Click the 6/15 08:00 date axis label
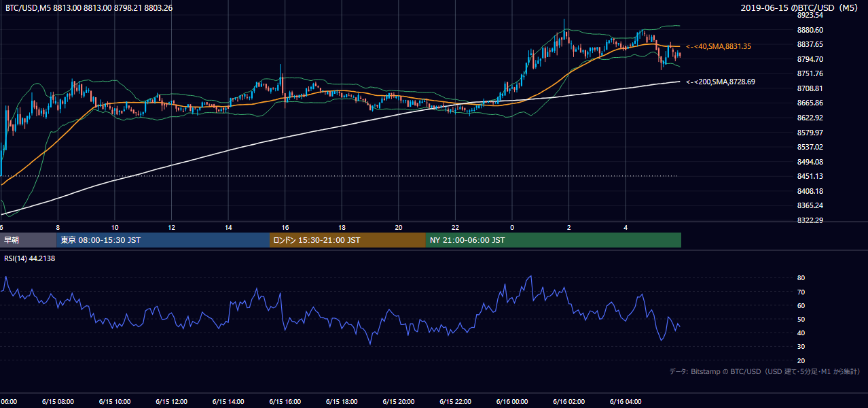 tap(58, 402)
